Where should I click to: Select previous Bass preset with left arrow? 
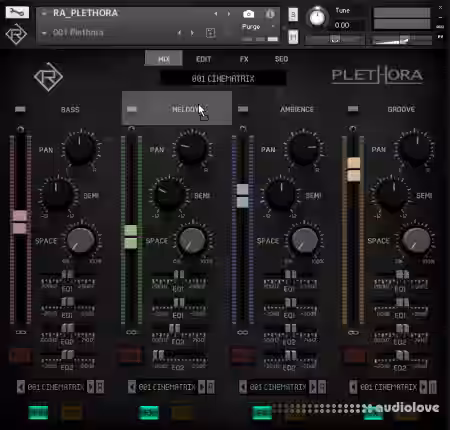(21, 387)
